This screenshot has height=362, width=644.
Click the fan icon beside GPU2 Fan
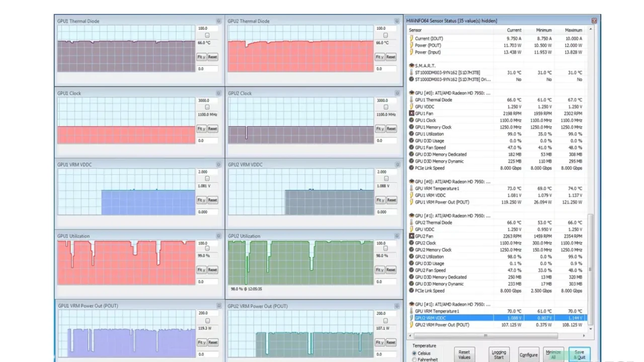click(412, 236)
